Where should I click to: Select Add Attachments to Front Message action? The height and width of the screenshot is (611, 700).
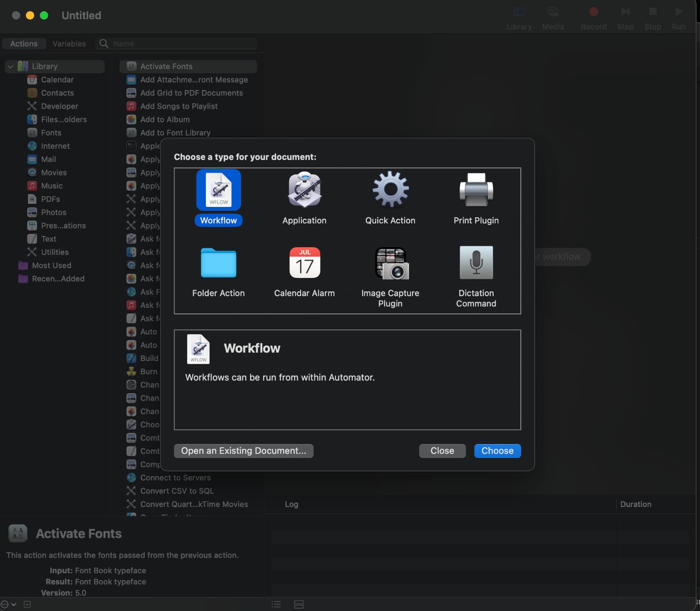click(x=189, y=80)
